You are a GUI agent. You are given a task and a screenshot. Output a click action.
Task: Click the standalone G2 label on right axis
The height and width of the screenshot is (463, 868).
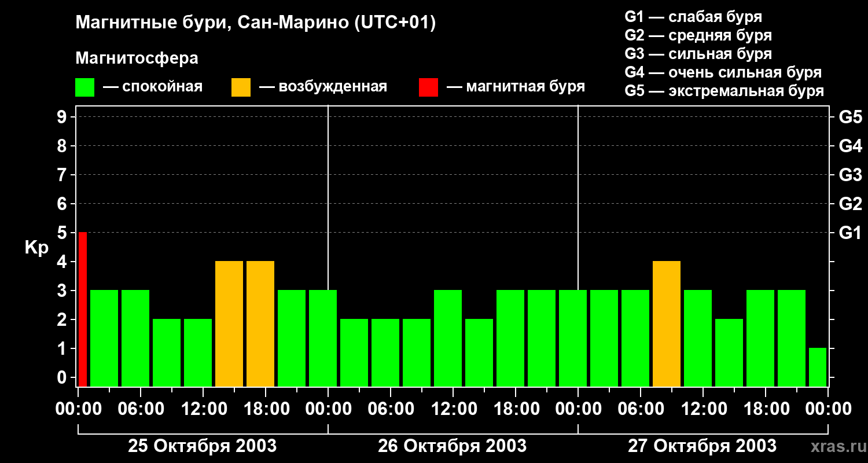[x=851, y=204]
